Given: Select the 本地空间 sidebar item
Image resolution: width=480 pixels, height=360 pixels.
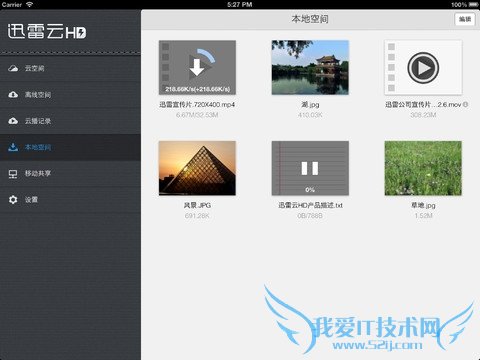Looking at the screenshot, I should [x=70, y=147].
